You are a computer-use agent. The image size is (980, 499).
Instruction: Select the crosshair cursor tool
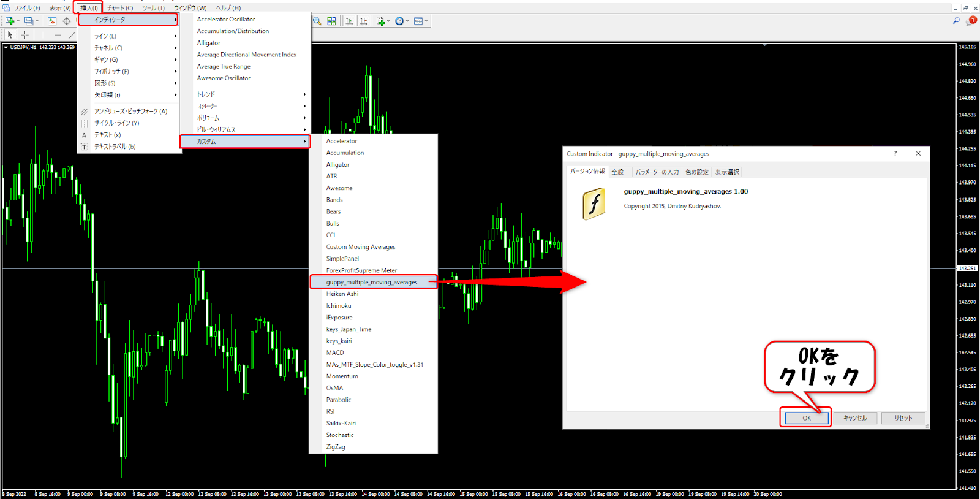(x=24, y=35)
